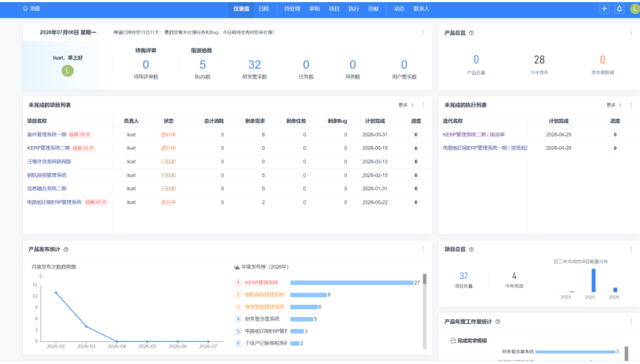The height and width of the screenshot is (364, 640).
Task: Click the green L avatar in welcome card
Action: tap(68, 71)
